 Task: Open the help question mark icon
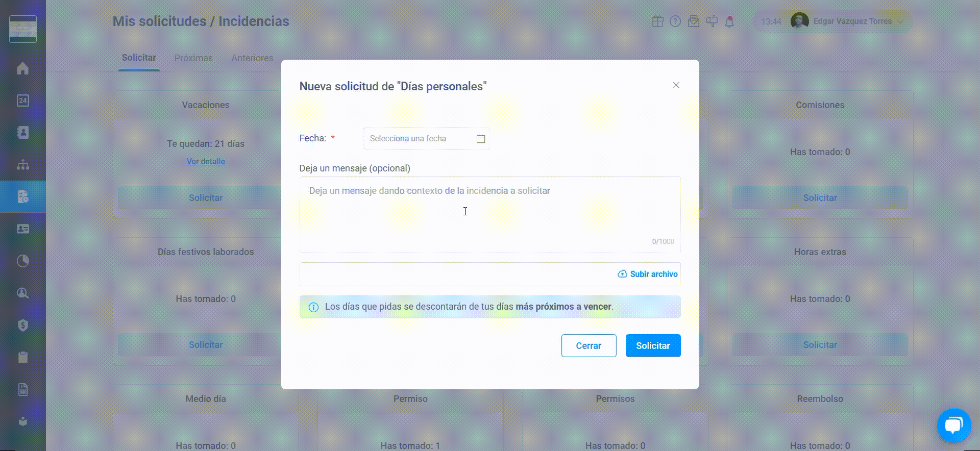[x=675, y=21]
